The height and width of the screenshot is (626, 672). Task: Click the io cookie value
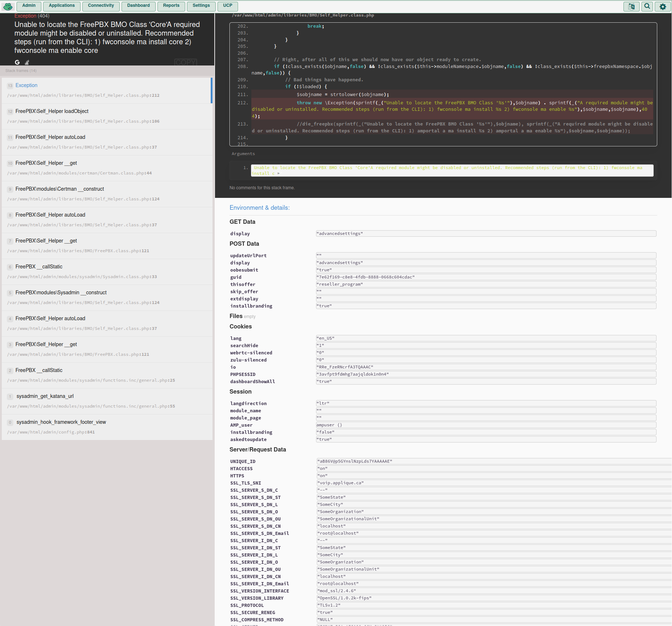pyautogui.click(x=486, y=367)
